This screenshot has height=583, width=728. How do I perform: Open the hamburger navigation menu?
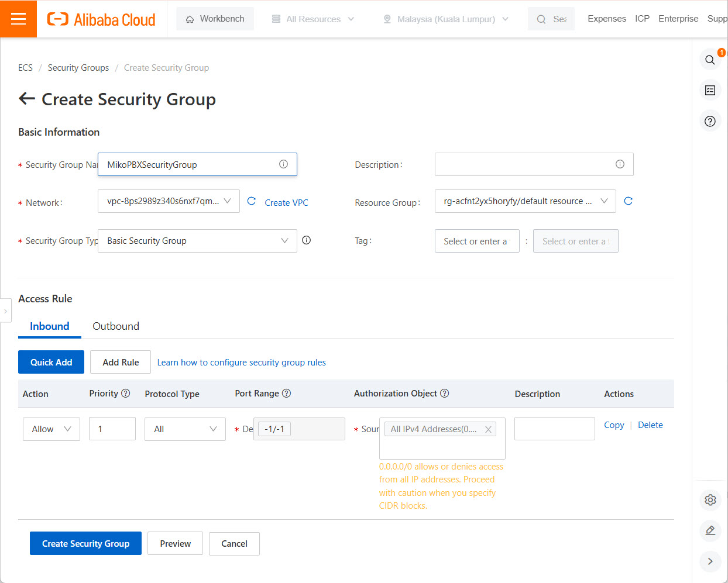pyautogui.click(x=18, y=19)
